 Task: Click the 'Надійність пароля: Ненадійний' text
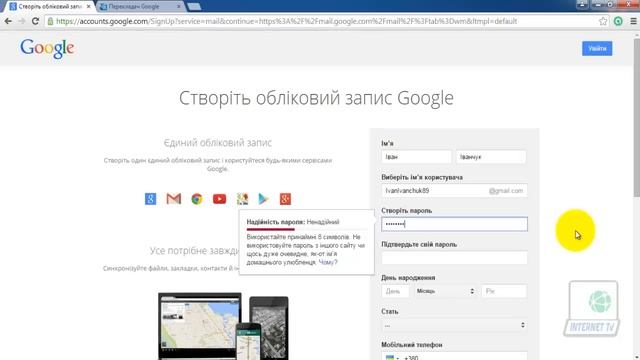(293, 222)
